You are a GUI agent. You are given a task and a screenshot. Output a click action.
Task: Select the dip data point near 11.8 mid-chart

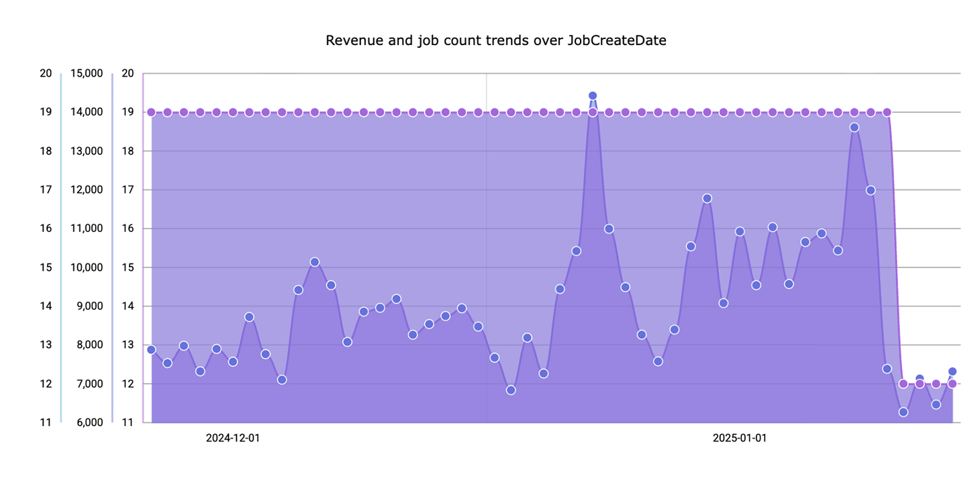(512, 390)
